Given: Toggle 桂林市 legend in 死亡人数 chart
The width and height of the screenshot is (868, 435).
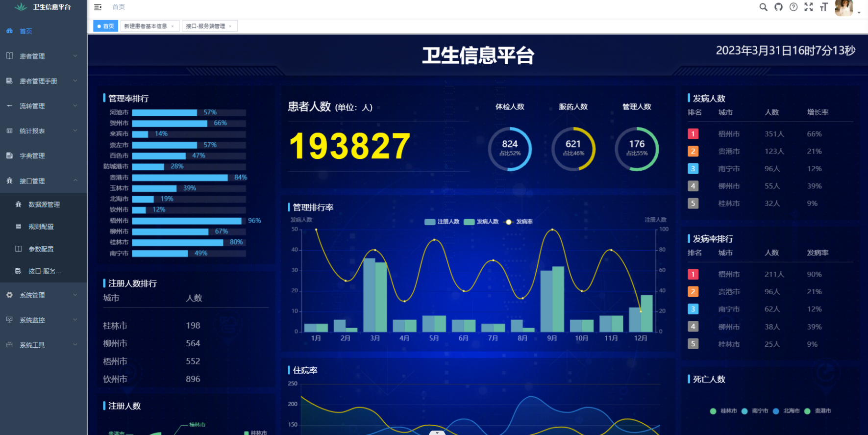Looking at the screenshot, I should pyautogui.click(x=723, y=411).
